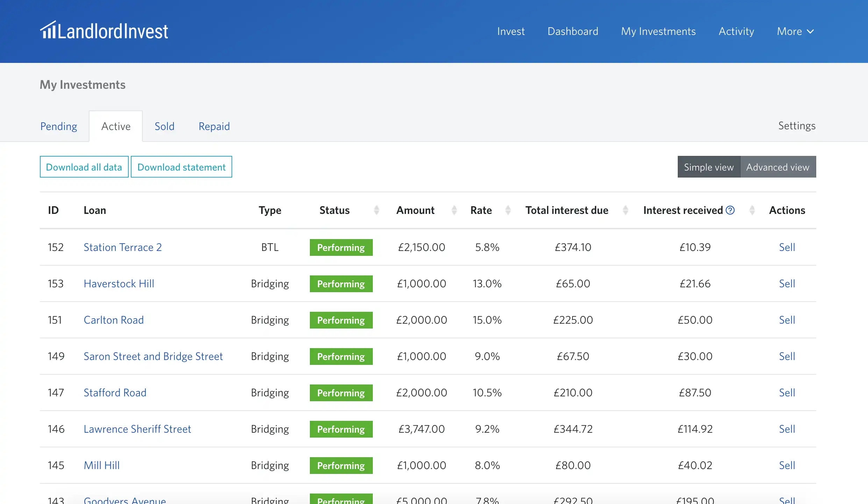Sell the Lawrence Sheriff Street investment
868x504 pixels.
point(787,429)
